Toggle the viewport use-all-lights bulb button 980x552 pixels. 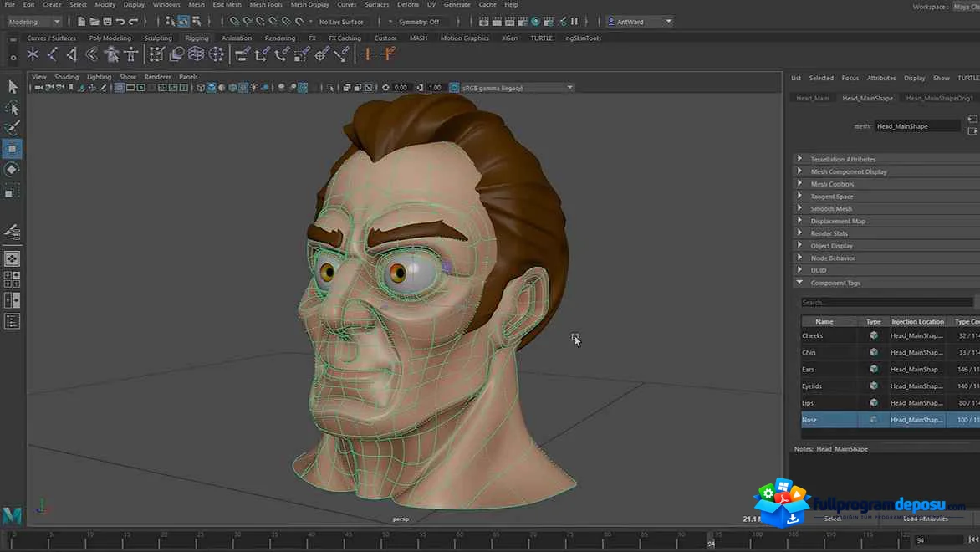(253, 88)
